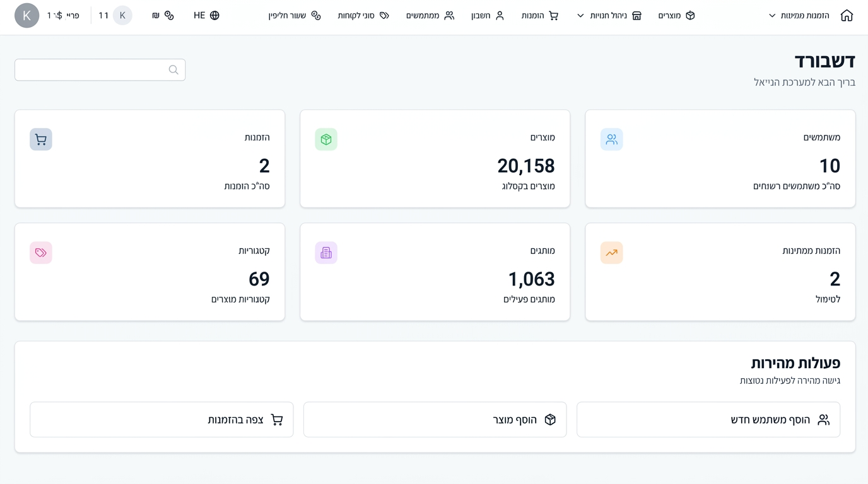This screenshot has width=868, height=484.
Task: Click the cart icon on the הזמנות card
Action: (x=41, y=139)
